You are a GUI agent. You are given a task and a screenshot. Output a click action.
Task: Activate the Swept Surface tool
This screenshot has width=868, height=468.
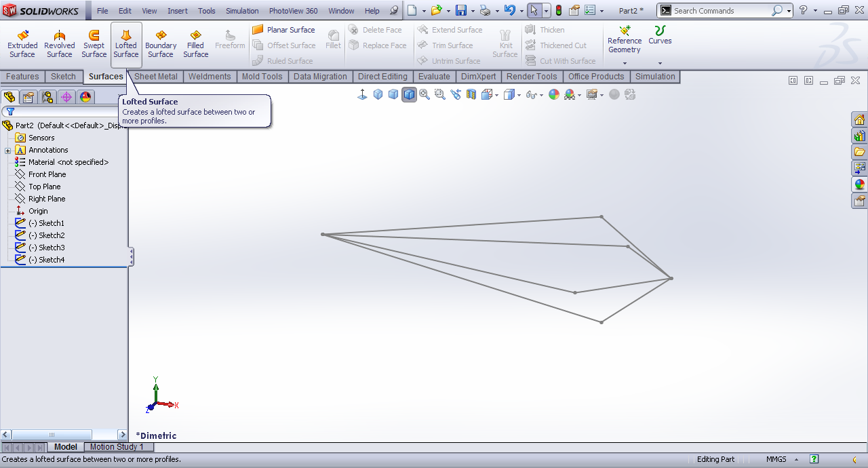point(94,45)
